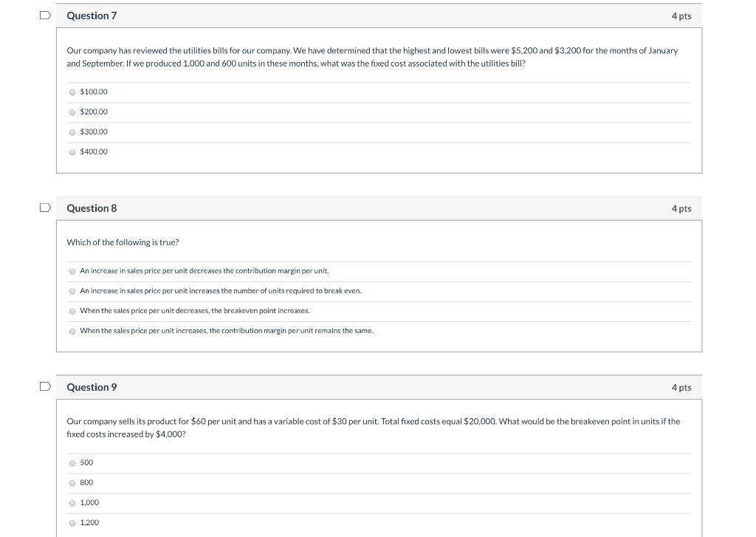Select the 1,200 units answer
The width and height of the screenshot is (756, 537).
click(x=72, y=523)
